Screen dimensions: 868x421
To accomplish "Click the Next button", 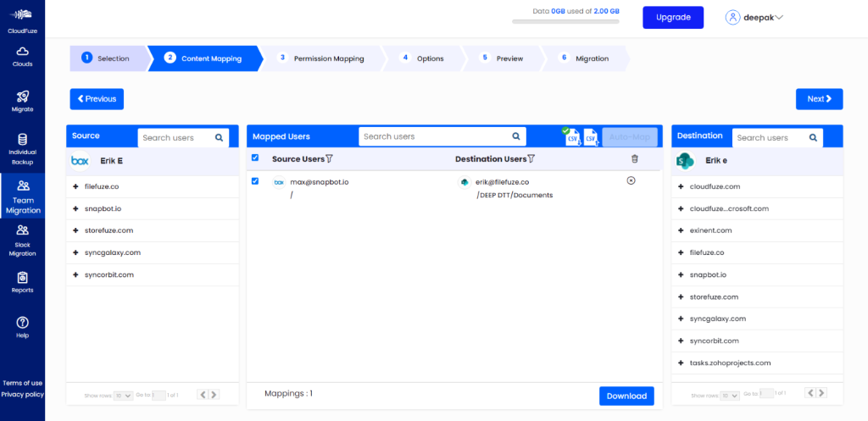I will [x=820, y=99].
